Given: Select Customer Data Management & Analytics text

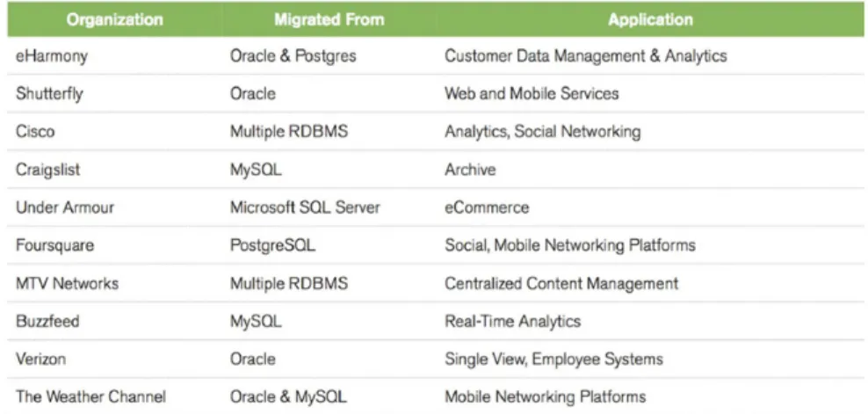Looking at the screenshot, I should [586, 56].
